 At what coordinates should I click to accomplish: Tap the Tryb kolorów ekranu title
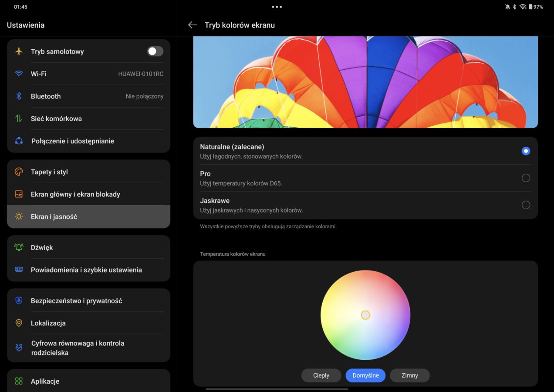click(240, 25)
